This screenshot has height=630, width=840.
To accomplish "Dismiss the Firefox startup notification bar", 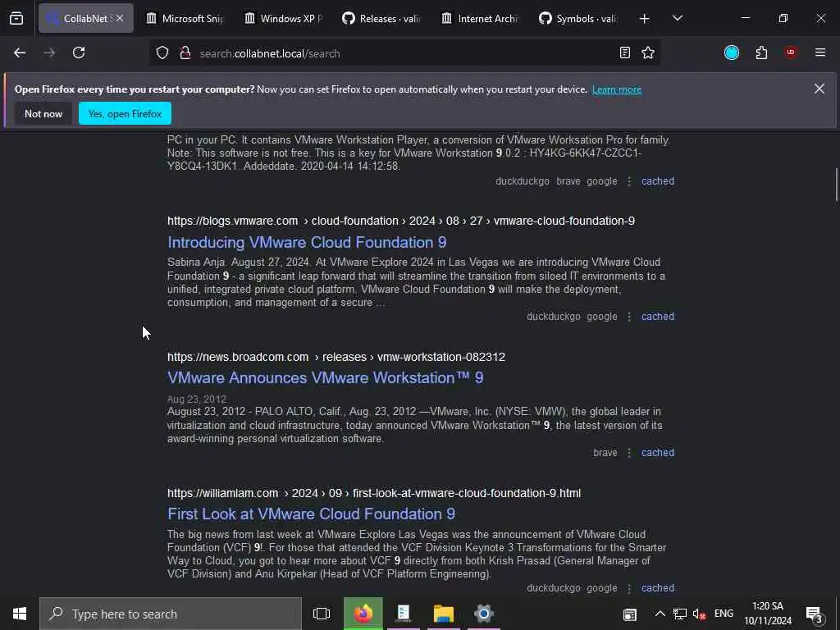I will click(819, 89).
